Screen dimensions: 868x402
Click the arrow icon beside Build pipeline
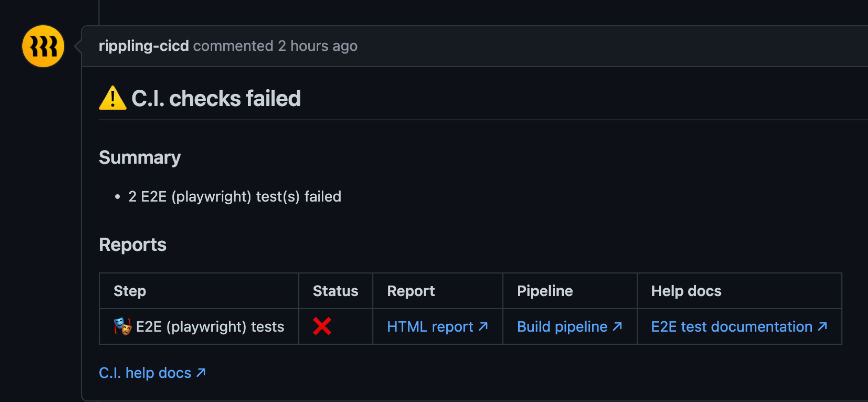(617, 326)
